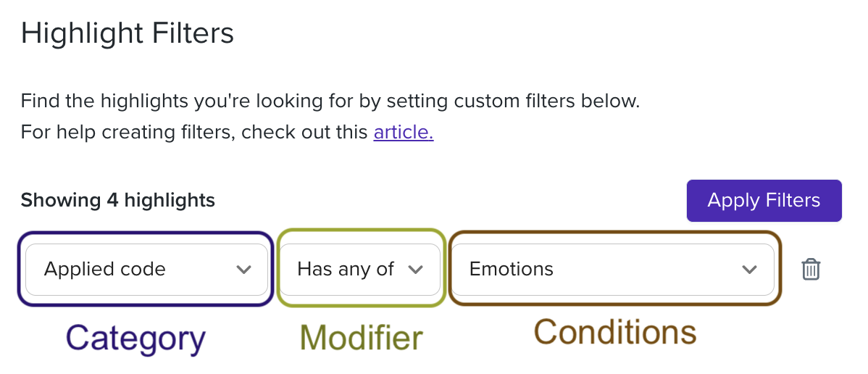This screenshot has height=374, width=868.
Task: Select the 'Emotions' value text
Action: click(512, 270)
